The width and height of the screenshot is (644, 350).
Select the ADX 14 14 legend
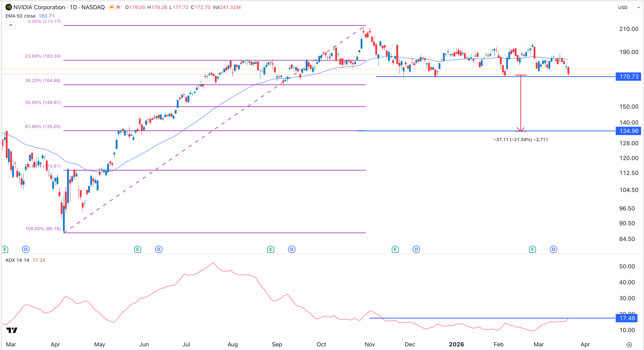point(17,260)
